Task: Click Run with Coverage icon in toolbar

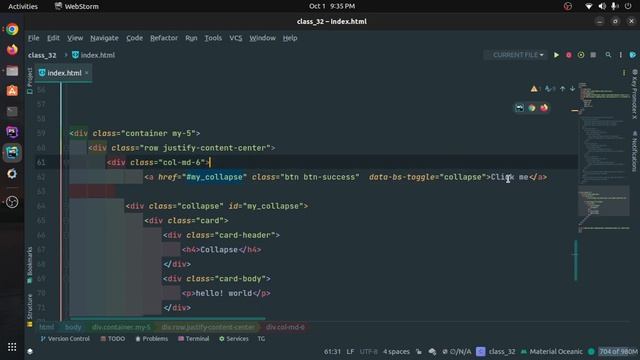Action: (x=581, y=55)
